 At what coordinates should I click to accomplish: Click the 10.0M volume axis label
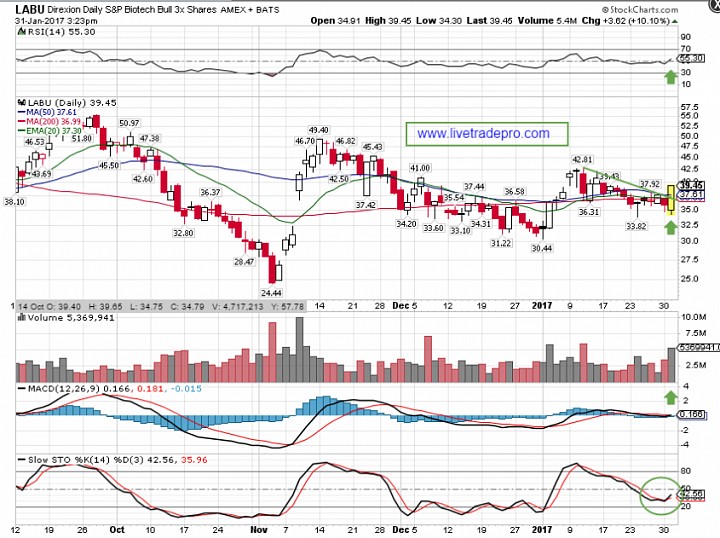coord(693,317)
